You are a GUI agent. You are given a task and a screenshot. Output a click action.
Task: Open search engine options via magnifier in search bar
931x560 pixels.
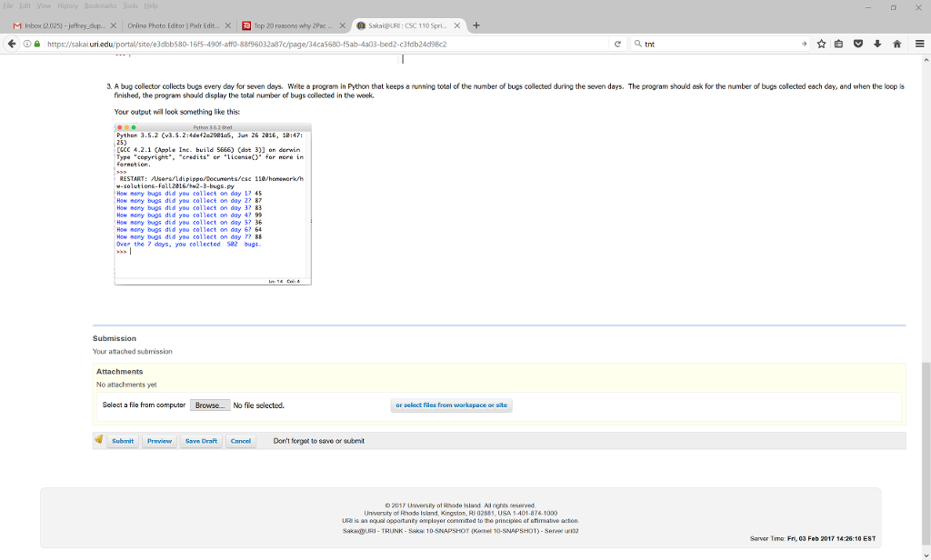(x=637, y=44)
